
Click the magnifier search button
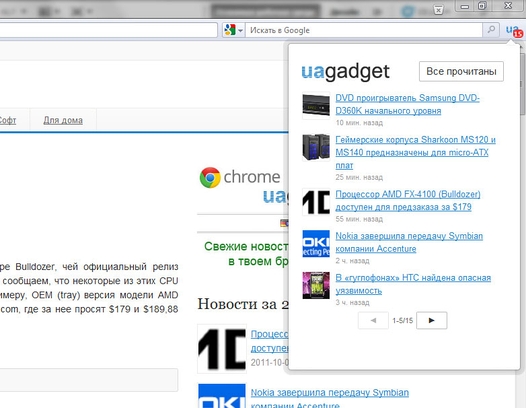(x=491, y=30)
